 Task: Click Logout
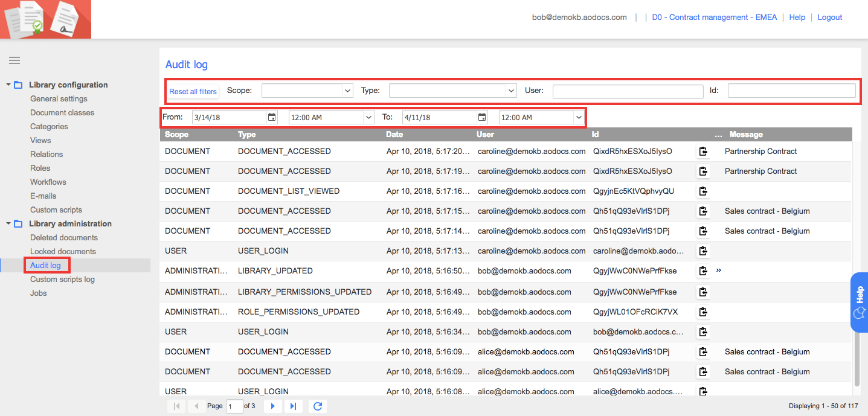pyautogui.click(x=830, y=18)
